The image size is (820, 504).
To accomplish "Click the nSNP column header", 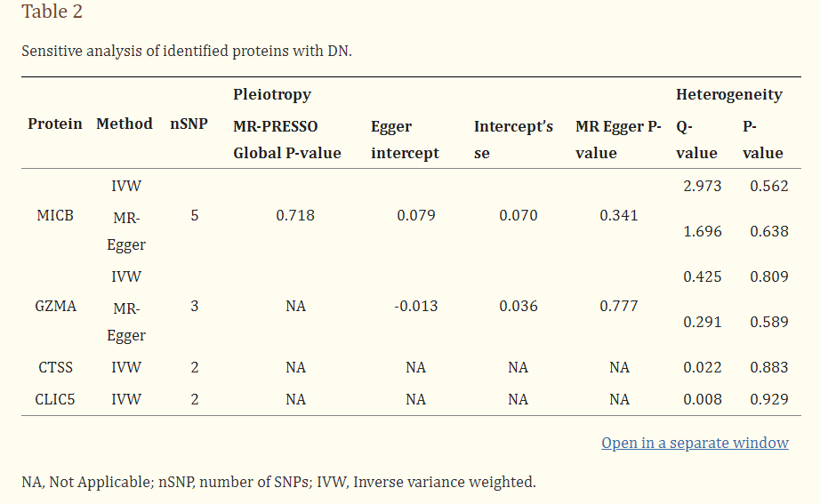I will [x=189, y=124].
